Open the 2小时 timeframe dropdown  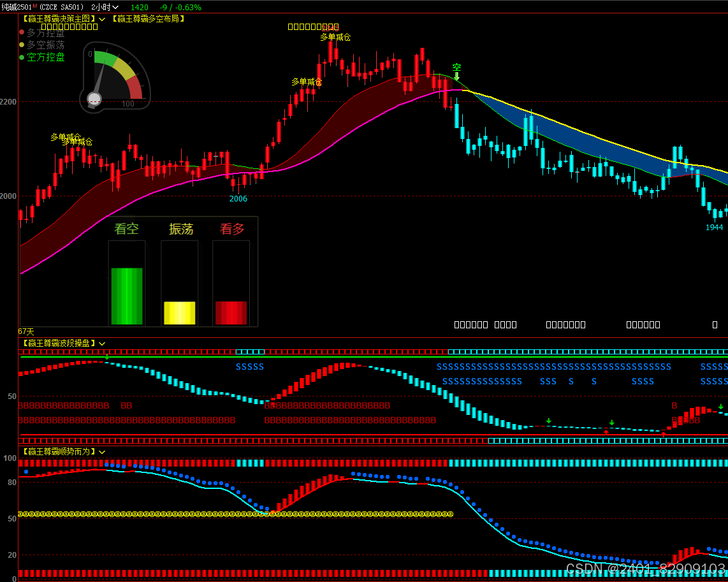[x=105, y=7]
